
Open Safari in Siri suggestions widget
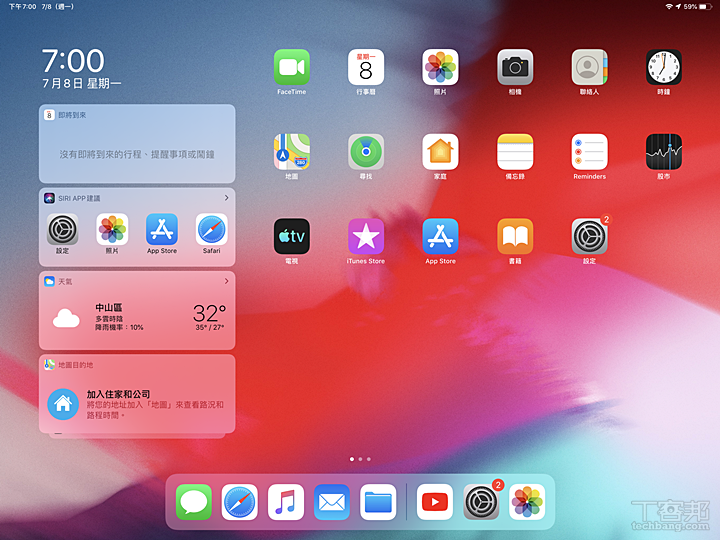point(212,229)
